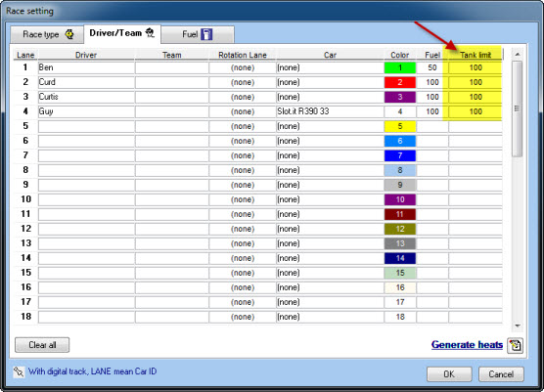Open Rotation Lane dropdown for lane 1
Image resolution: width=544 pixels, height=392 pixels.
tap(243, 67)
